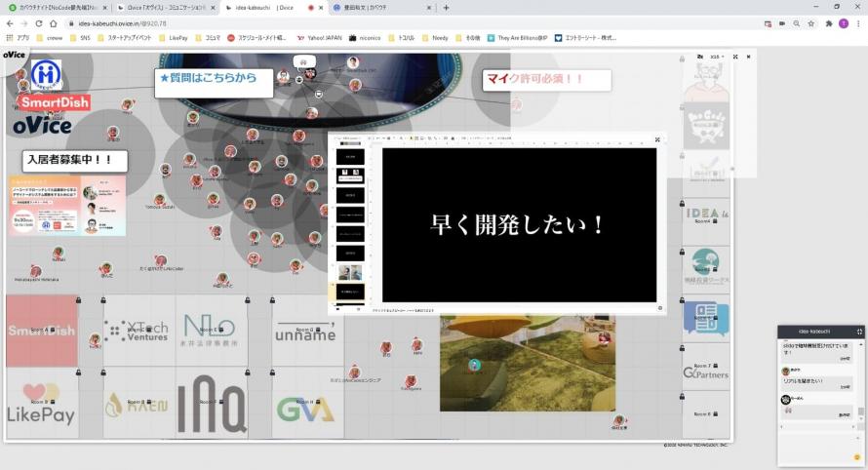Open the browser extensions puzzle icon

[829, 23]
